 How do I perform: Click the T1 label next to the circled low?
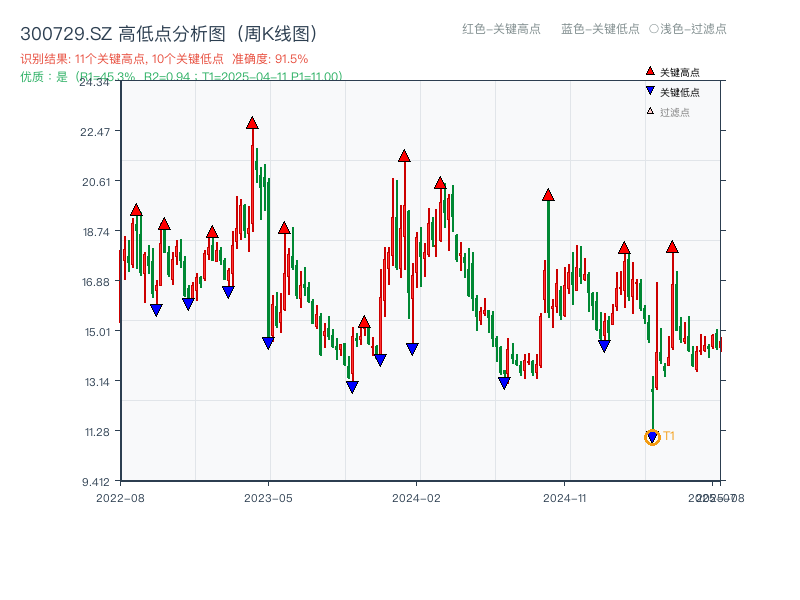[x=667, y=436]
